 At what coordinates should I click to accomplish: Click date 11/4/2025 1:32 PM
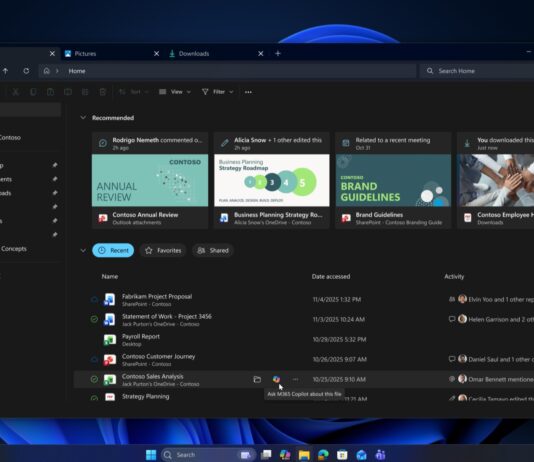point(337,300)
